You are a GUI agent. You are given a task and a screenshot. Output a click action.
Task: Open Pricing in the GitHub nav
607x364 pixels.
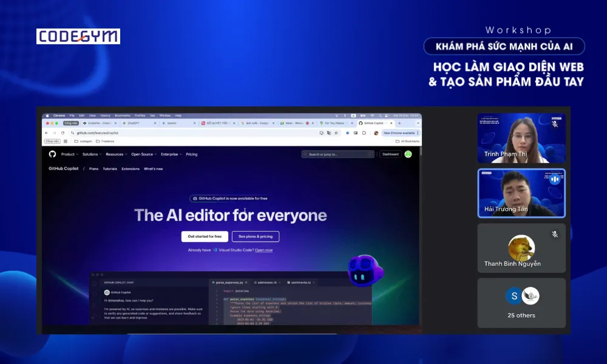pos(192,154)
